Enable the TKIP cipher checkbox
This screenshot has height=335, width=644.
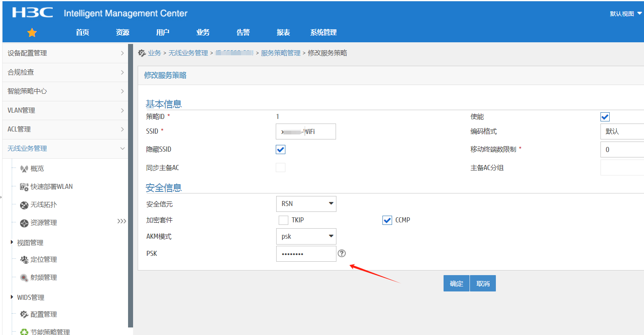pos(283,220)
